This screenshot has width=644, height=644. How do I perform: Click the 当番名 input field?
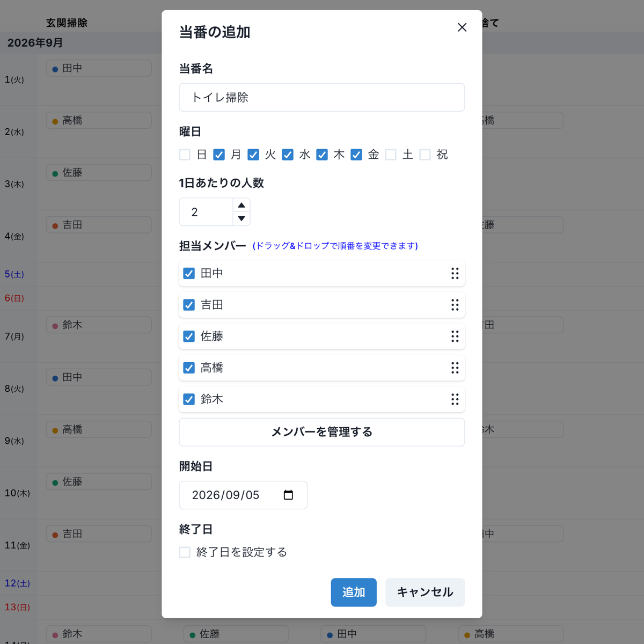tap(322, 97)
